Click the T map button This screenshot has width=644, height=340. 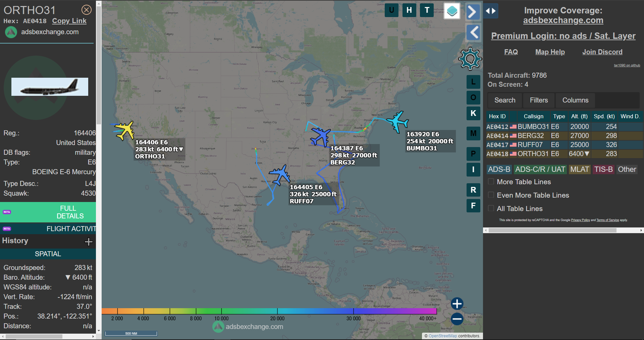click(427, 10)
